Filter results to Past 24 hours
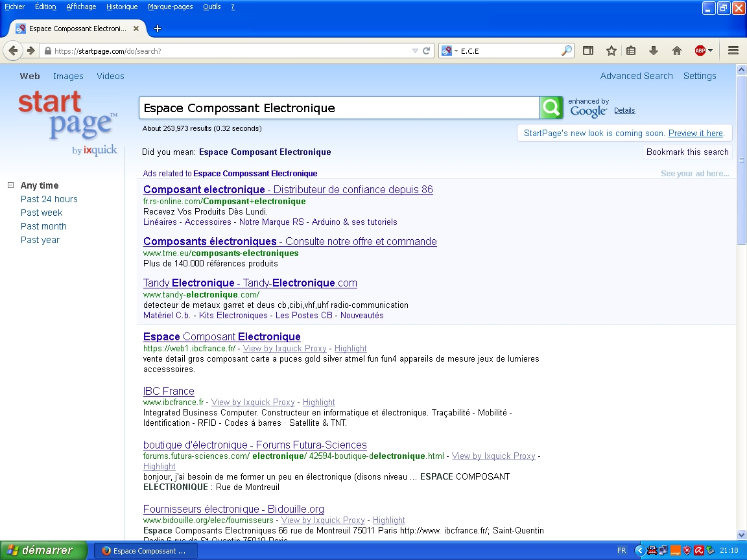This screenshot has height=560, width=747. click(x=49, y=199)
